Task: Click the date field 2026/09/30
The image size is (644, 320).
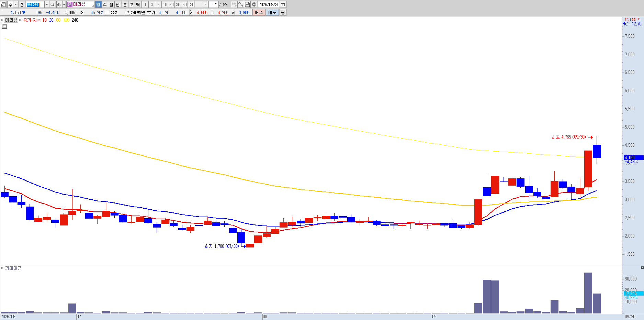Action: tap(269, 4)
